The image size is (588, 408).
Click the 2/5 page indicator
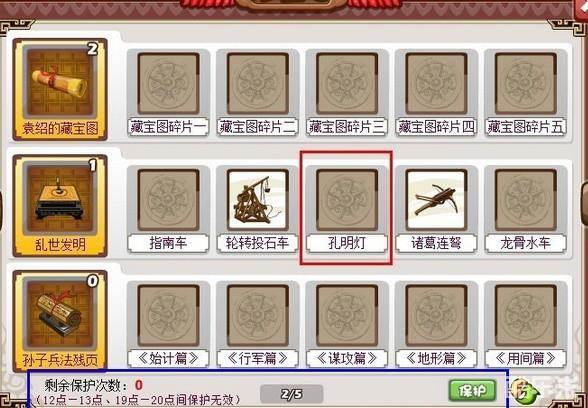click(x=292, y=394)
